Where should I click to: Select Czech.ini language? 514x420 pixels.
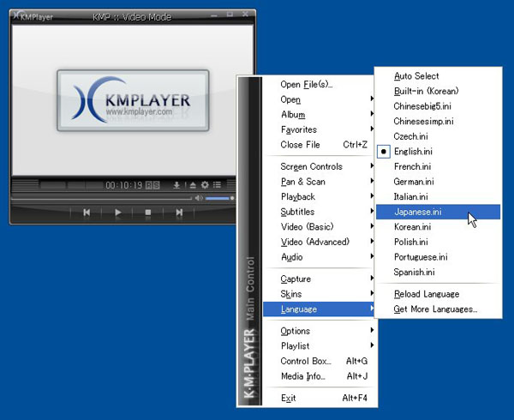click(439, 136)
